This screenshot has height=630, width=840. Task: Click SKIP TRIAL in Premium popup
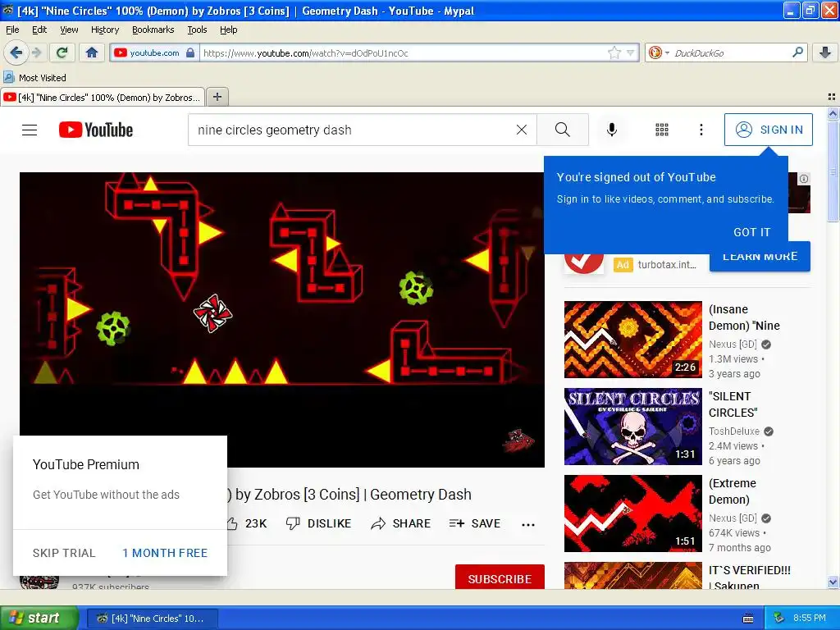point(64,553)
